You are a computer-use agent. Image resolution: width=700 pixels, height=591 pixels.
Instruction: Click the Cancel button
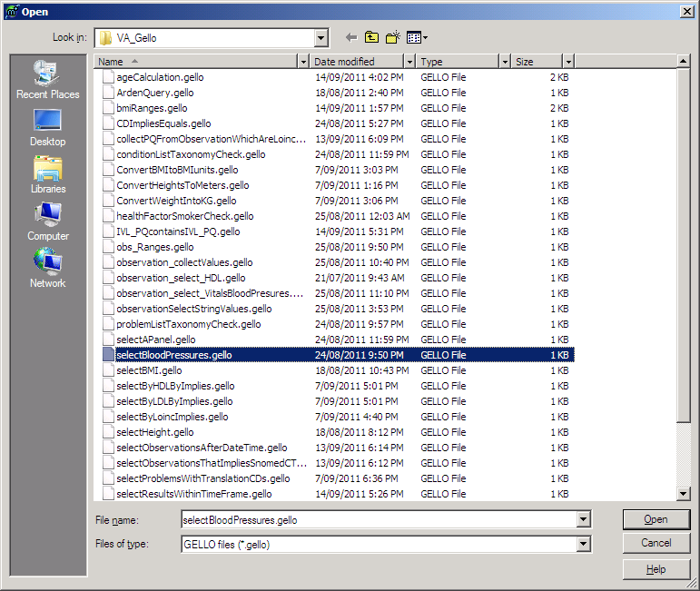click(x=656, y=543)
